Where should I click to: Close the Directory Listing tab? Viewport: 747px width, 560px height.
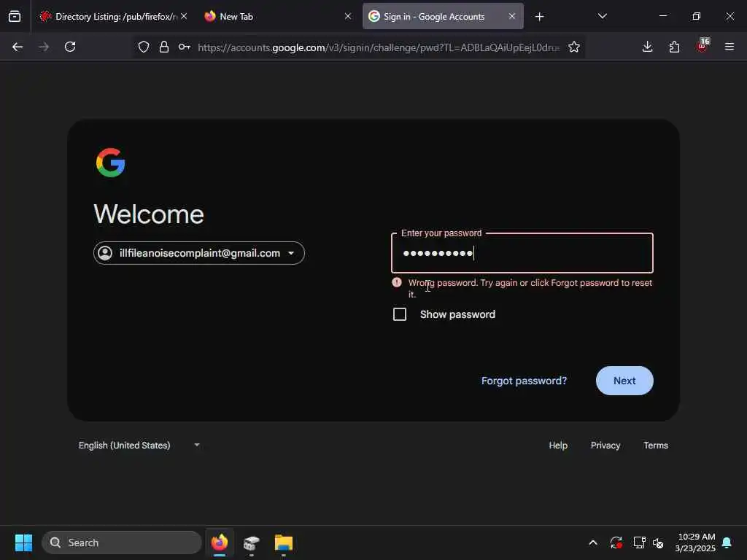click(x=184, y=16)
